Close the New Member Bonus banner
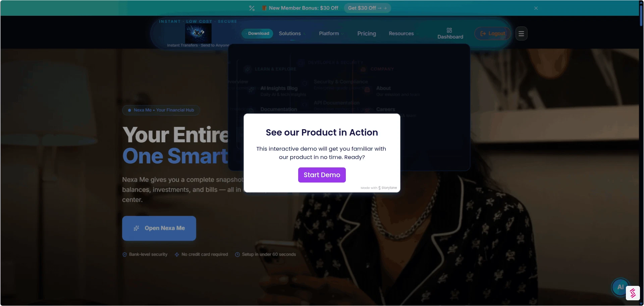The width and height of the screenshot is (644, 306). coord(536,8)
